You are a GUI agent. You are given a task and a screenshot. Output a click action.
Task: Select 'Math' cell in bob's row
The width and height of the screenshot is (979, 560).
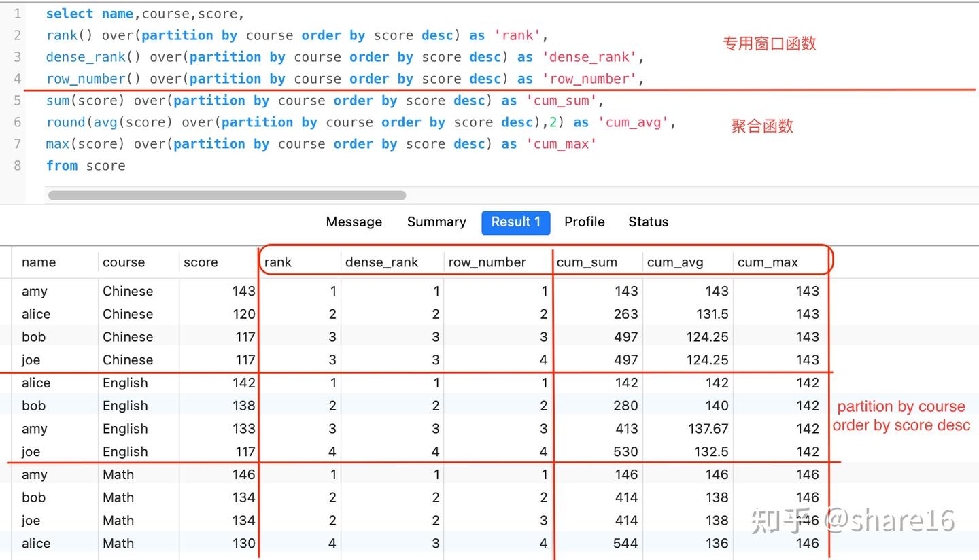pyautogui.click(x=118, y=497)
